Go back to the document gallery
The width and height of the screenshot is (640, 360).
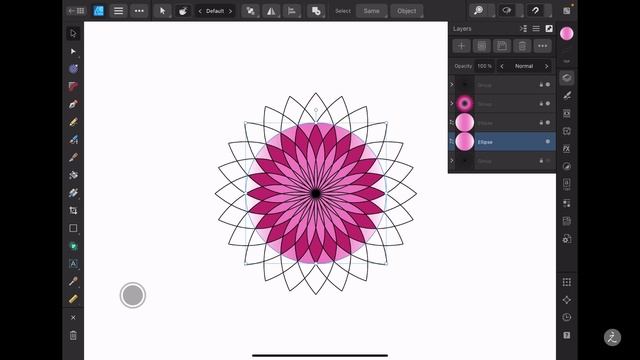pyautogui.click(x=76, y=11)
